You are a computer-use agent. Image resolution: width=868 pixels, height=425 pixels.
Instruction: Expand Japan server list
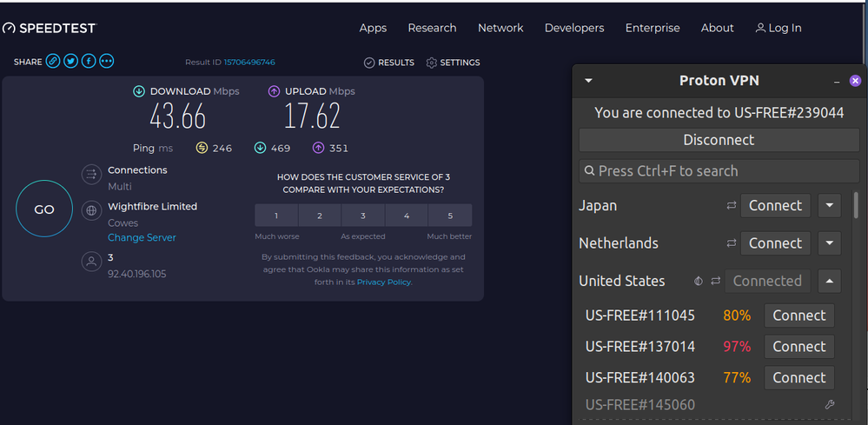click(829, 205)
